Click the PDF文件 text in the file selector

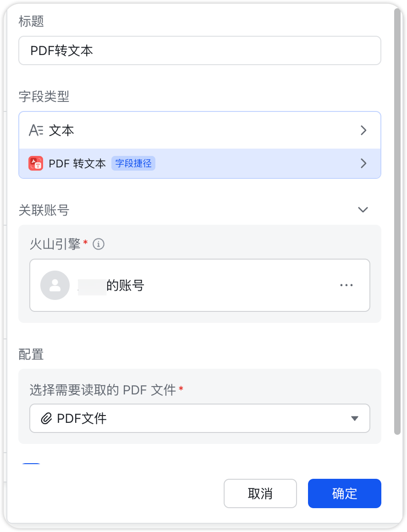click(82, 418)
